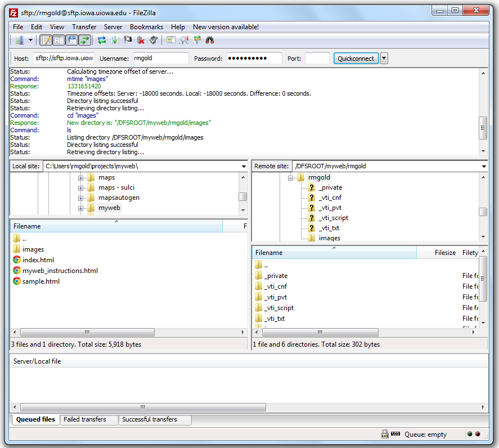Toggle directory comparison
The height and width of the screenshot is (448, 499).
click(184, 40)
